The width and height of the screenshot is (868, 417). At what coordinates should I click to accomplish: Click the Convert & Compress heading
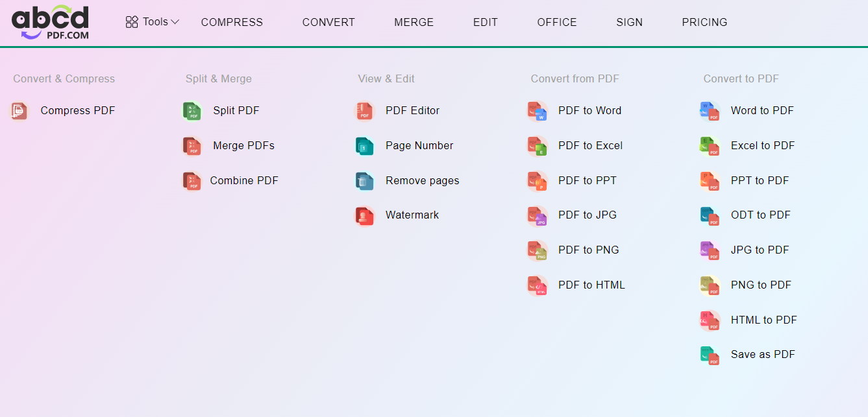(x=64, y=79)
